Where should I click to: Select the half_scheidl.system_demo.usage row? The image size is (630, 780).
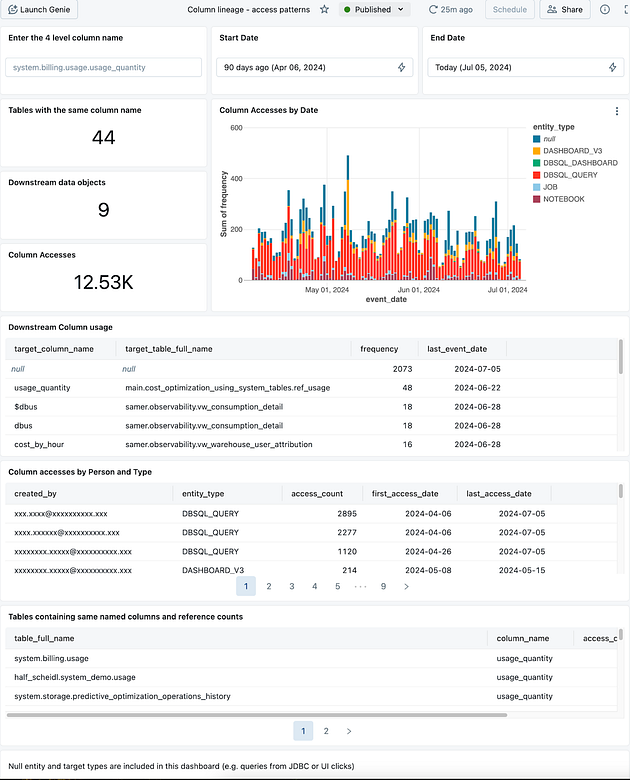pyautogui.click(x=311, y=677)
